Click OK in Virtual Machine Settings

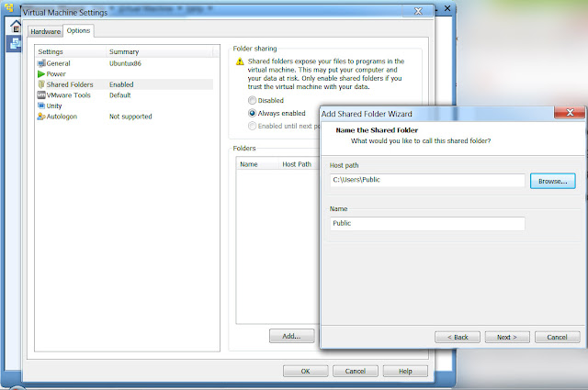305,372
